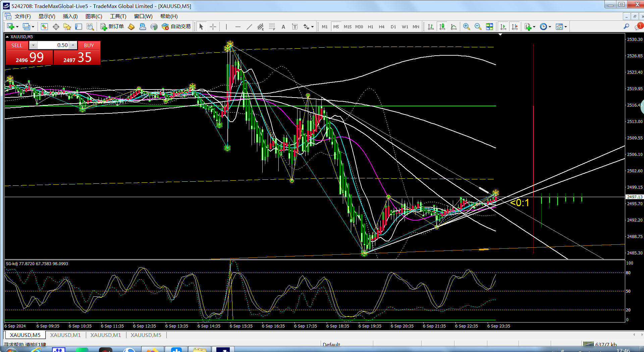Expand the Templates dropdown arrow
This screenshot has width=644, height=352.
click(x=566, y=27)
